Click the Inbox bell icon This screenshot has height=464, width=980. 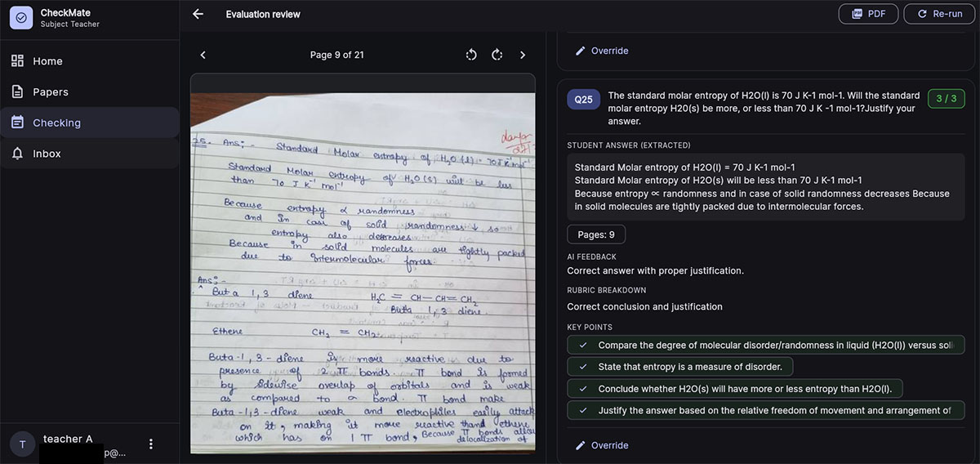17,154
